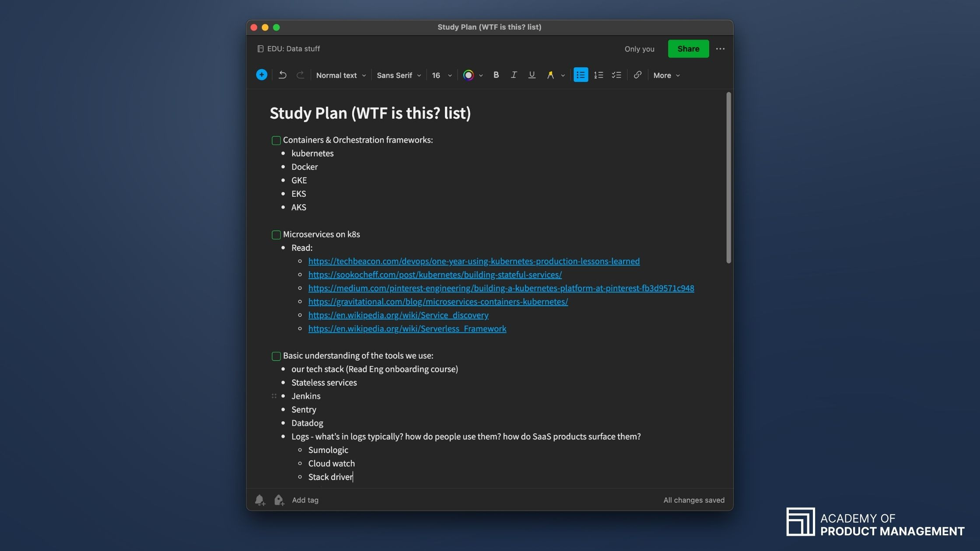Screen dimensions: 980x551
Task: Click the EKS bullet
Action: (x=299, y=194)
